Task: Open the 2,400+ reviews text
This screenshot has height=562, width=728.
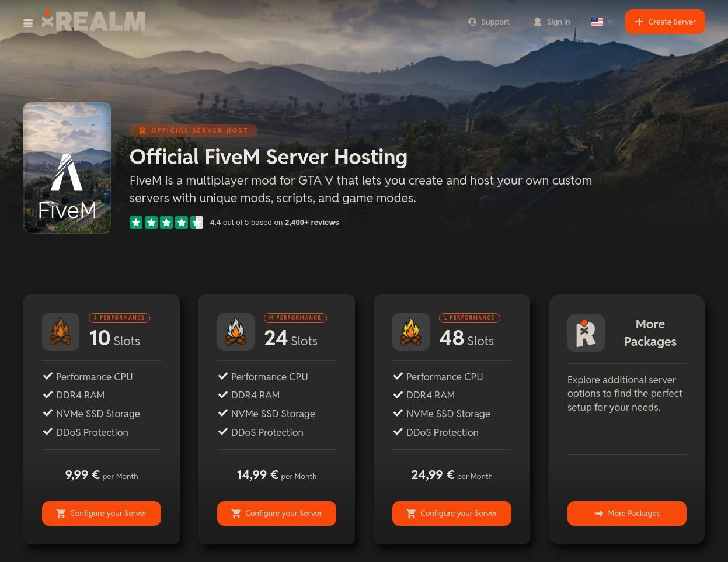Action: [x=312, y=223]
